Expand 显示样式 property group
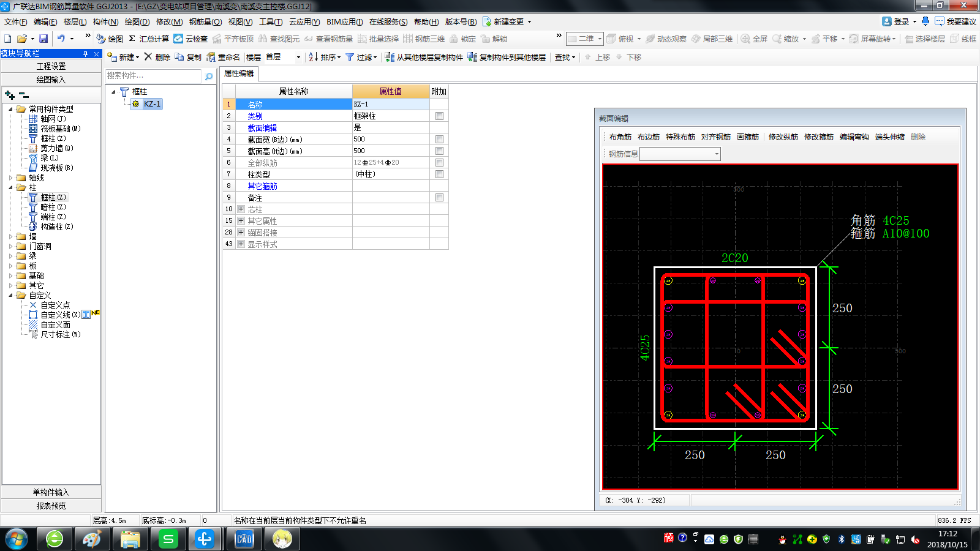Viewport: 980px width, 551px height. click(x=241, y=244)
